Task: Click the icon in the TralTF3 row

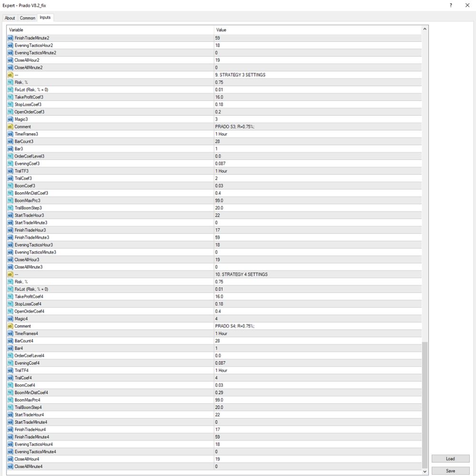Action: [10, 171]
